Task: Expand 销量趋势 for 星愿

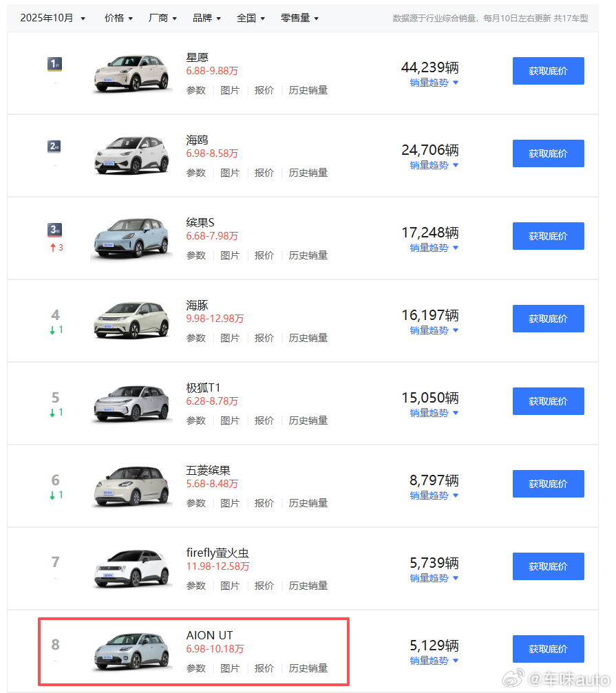Action: pos(434,83)
